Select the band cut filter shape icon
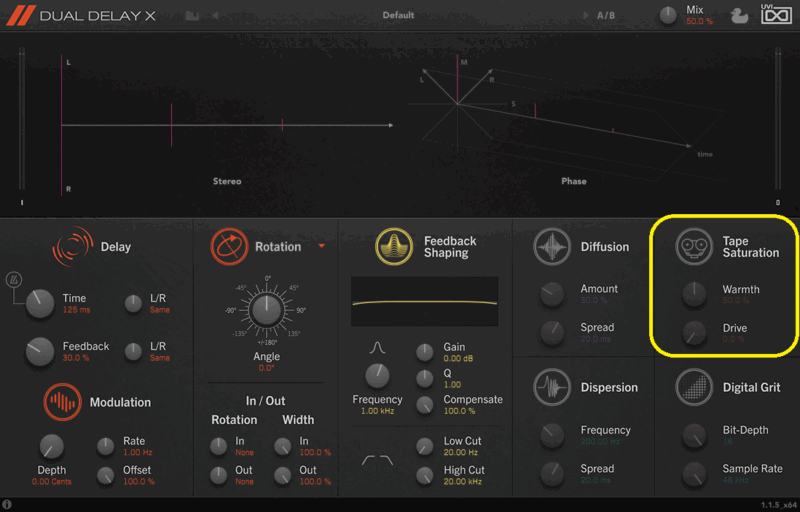This screenshot has height=512, width=800. pos(377,460)
